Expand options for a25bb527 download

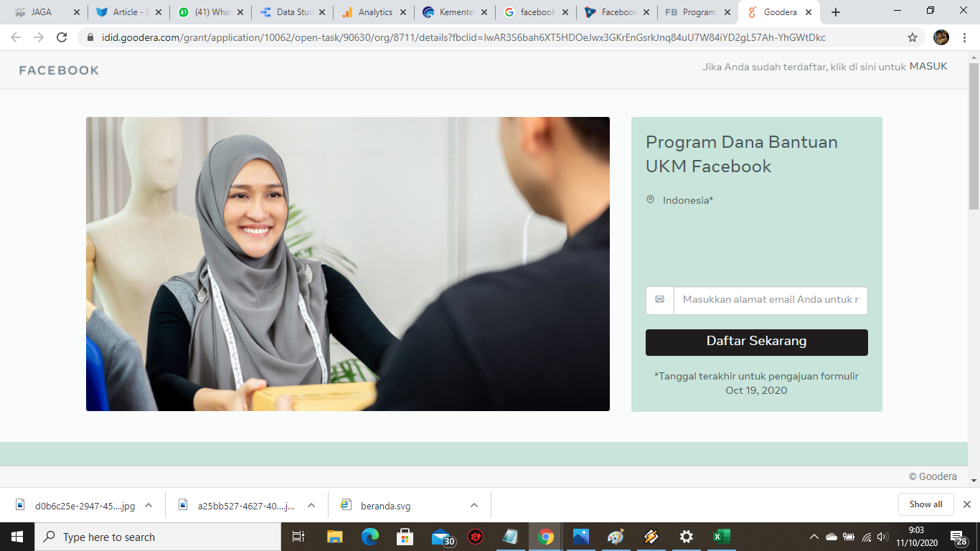tap(311, 505)
